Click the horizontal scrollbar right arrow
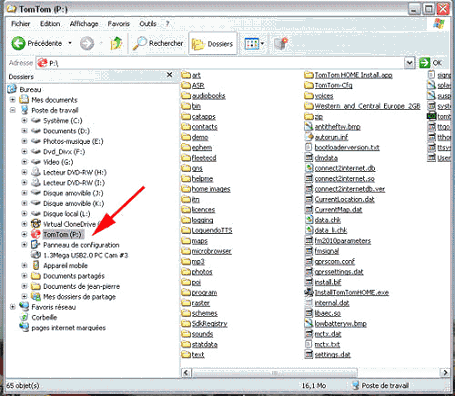The width and height of the screenshot is (455, 396). [x=445, y=372]
